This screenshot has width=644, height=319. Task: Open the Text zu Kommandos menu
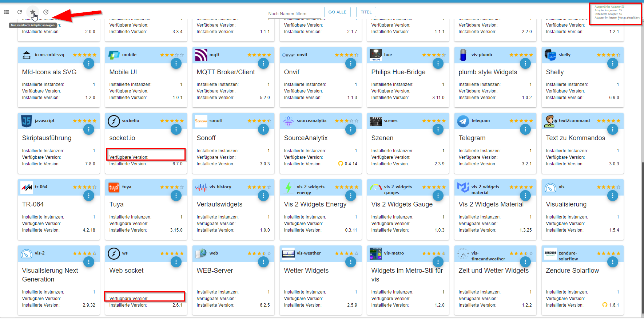click(x=613, y=129)
